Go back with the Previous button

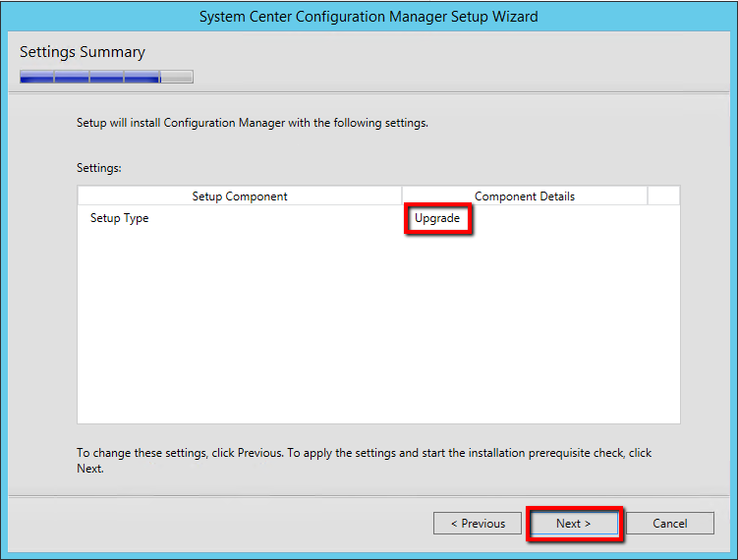pos(478,524)
